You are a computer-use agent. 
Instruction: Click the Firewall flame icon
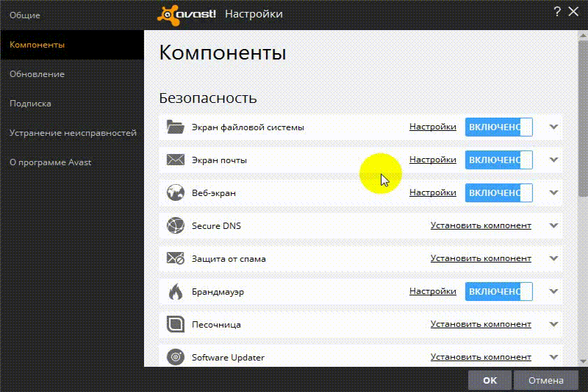(175, 292)
